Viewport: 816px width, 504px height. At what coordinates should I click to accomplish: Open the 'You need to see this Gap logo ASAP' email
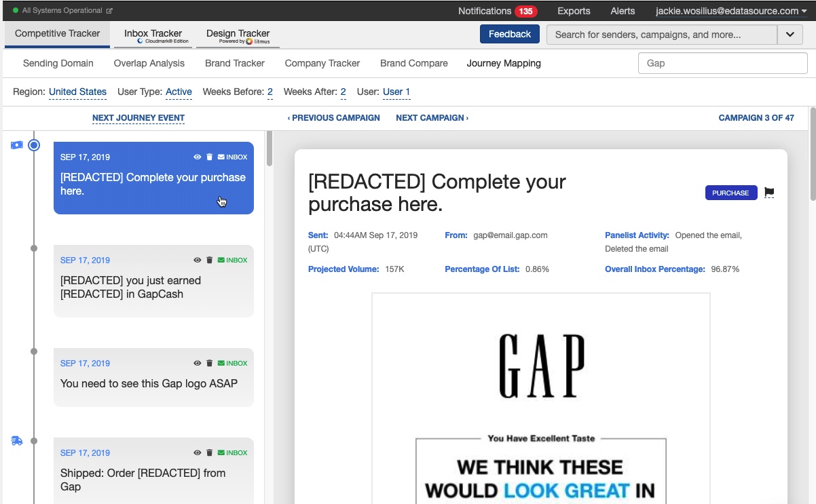point(153,377)
